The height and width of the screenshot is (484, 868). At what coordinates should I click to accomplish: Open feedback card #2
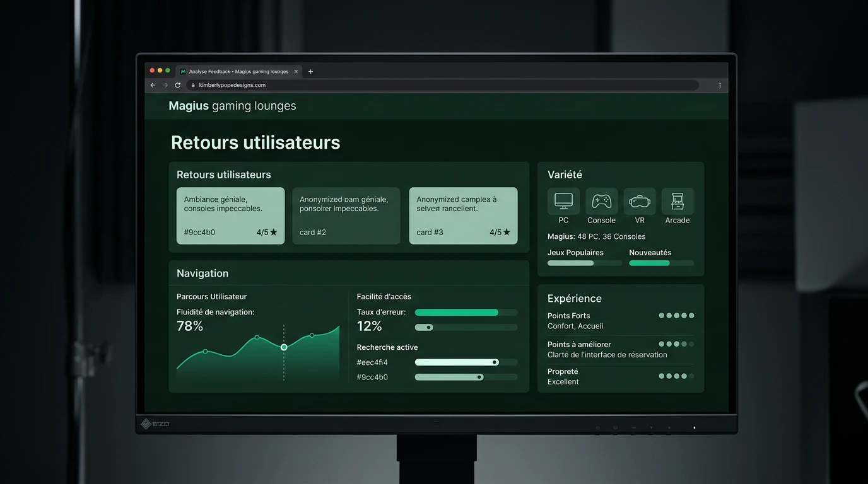pos(346,216)
